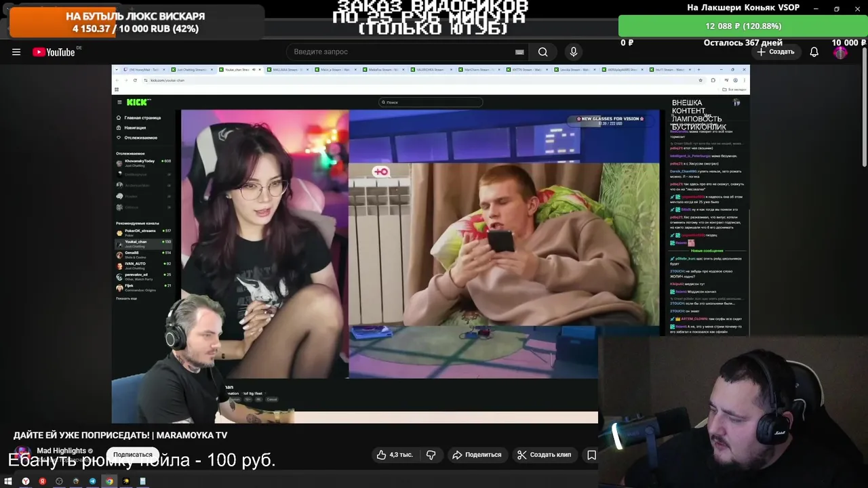Start voice search with the microphone icon
The height and width of the screenshot is (488, 868).
point(574,52)
